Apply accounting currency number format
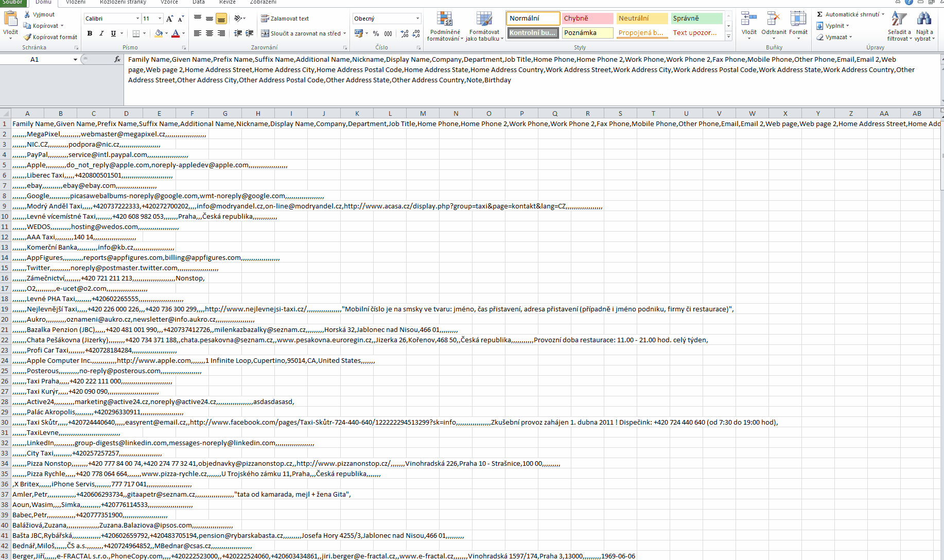Viewport: 944px width, 560px height. [359, 33]
